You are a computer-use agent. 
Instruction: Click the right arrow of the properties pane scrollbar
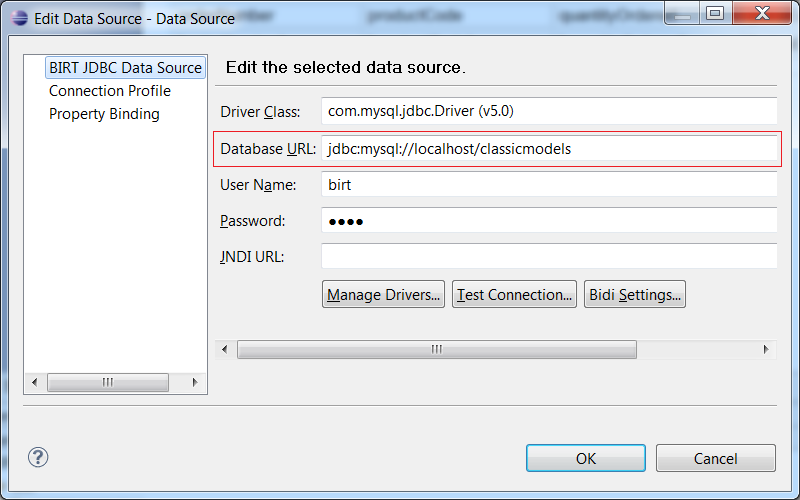(766, 349)
